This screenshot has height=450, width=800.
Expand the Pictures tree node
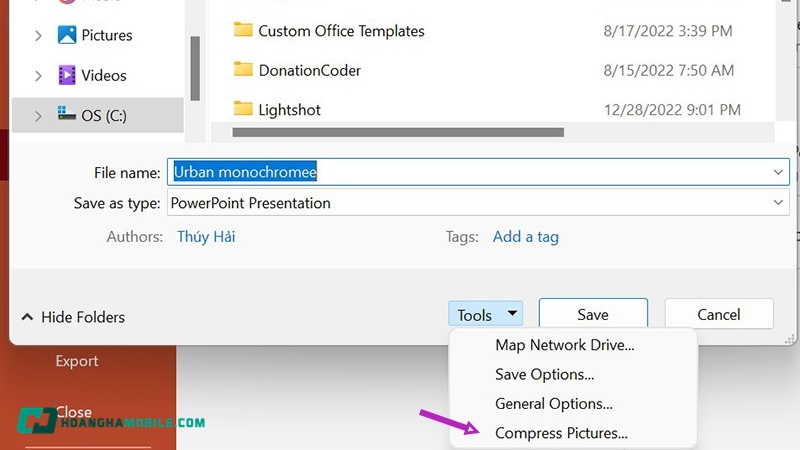click(38, 36)
